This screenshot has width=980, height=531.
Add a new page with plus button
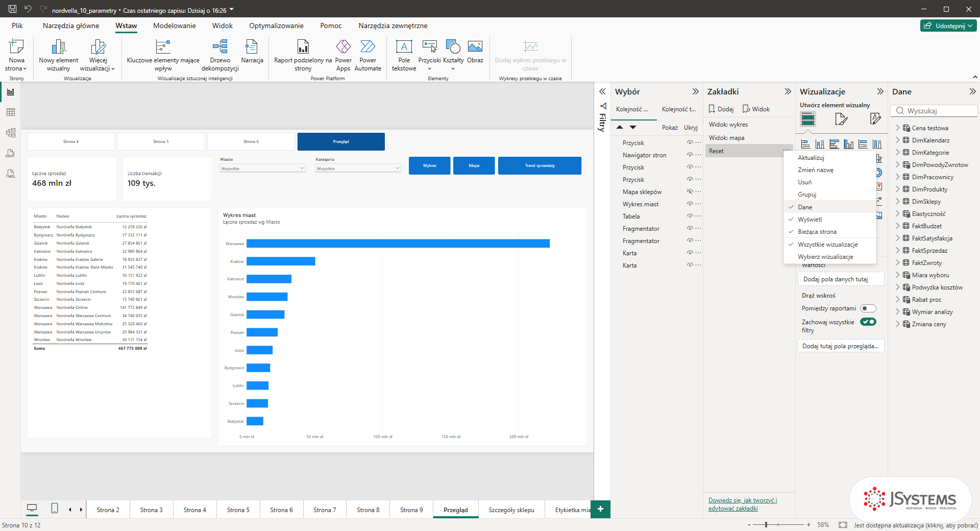tap(600, 509)
